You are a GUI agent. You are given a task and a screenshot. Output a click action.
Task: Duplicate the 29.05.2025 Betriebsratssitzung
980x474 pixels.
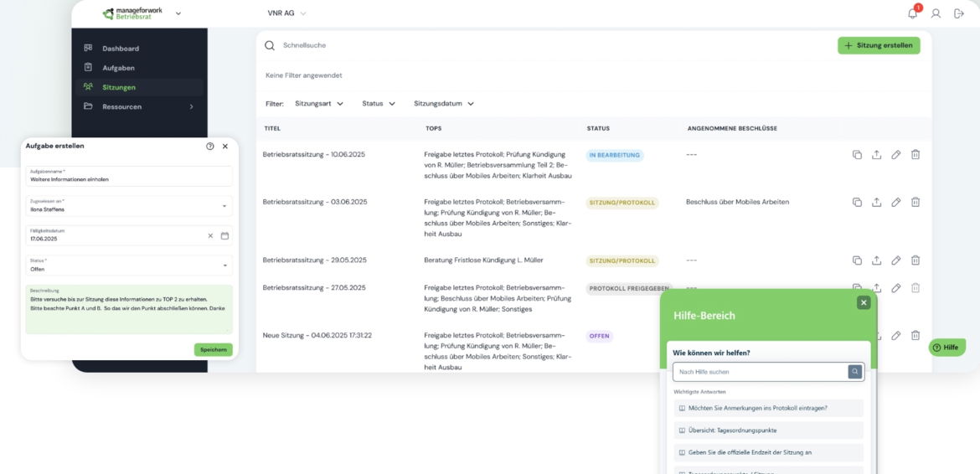857,260
